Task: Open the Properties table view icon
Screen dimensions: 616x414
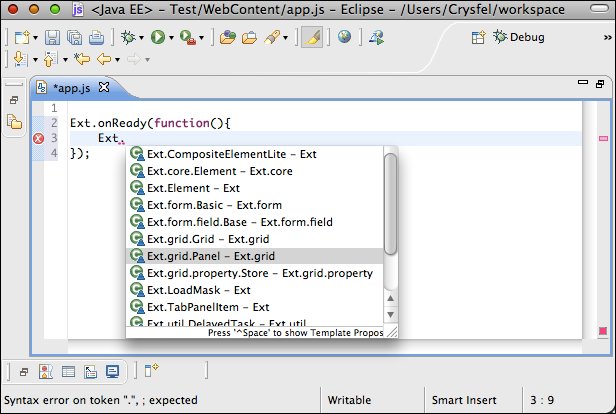Action: (x=68, y=372)
